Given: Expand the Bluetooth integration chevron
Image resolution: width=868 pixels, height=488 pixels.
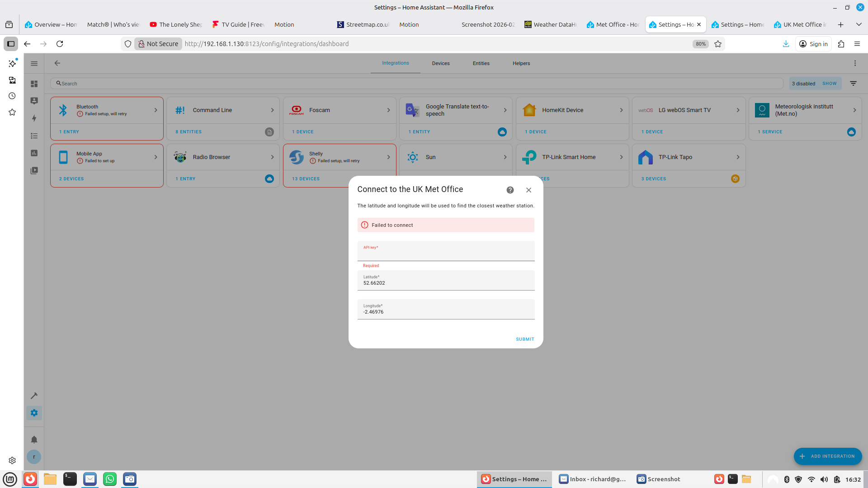Looking at the screenshot, I should coord(156,110).
